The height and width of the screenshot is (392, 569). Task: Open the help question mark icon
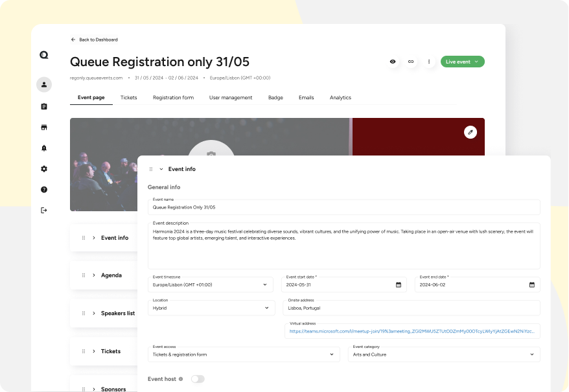pyautogui.click(x=44, y=189)
